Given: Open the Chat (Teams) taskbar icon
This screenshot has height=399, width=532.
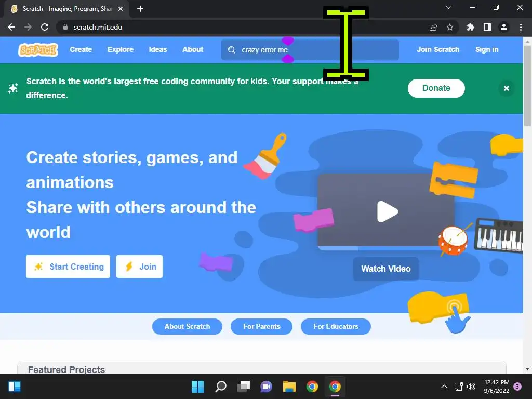Looking at the screenshot, I should click(267, 387).
